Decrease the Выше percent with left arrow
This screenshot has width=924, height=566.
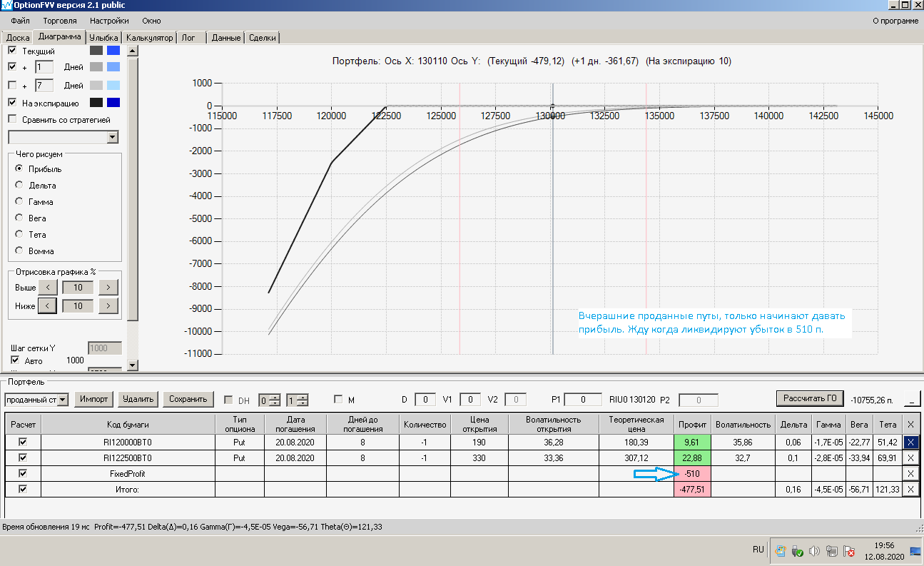47,287
